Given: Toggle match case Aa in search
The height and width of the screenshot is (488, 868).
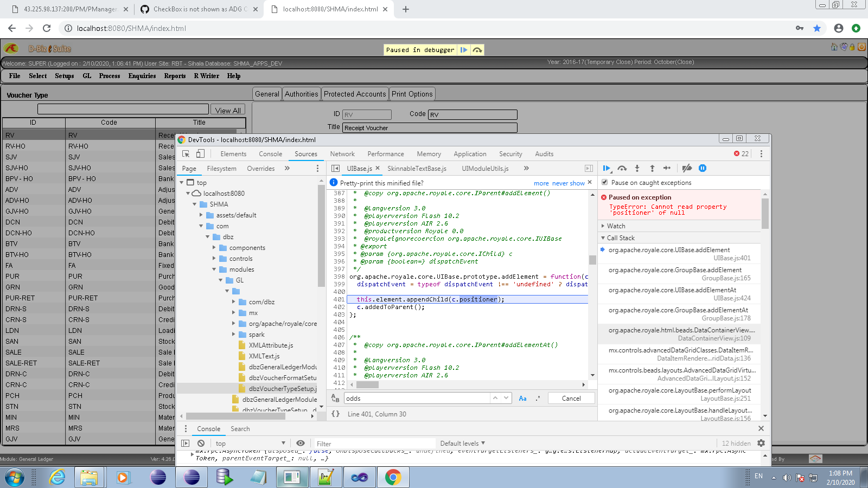Looking at the screenshot, I should 522,398.
